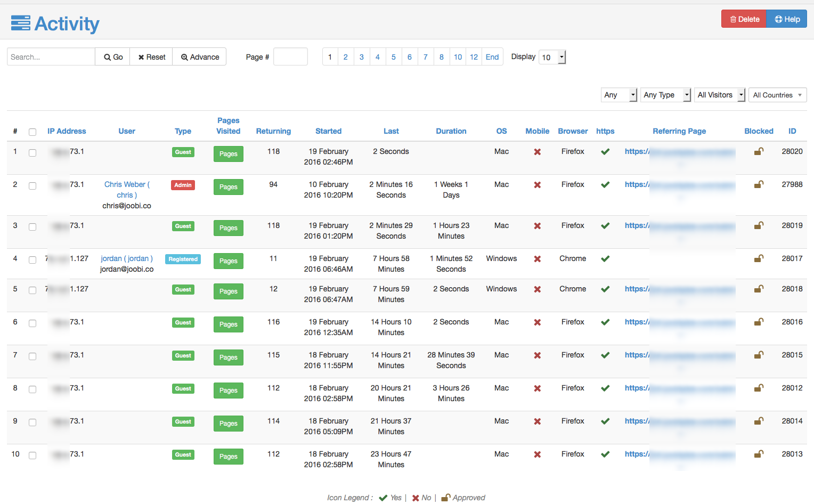Check the row 10 checkbox
The width and height of the screenshot is (814, 504).
pos(32,456)
